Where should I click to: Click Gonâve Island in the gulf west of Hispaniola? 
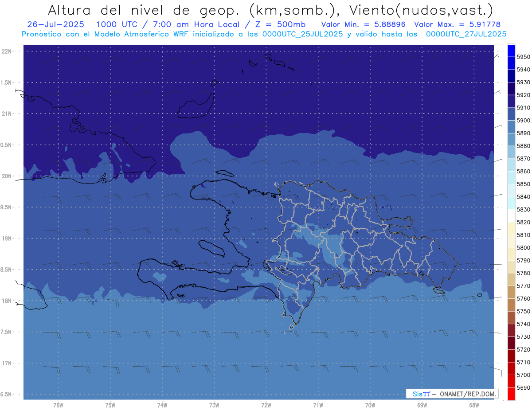[212, 248]
